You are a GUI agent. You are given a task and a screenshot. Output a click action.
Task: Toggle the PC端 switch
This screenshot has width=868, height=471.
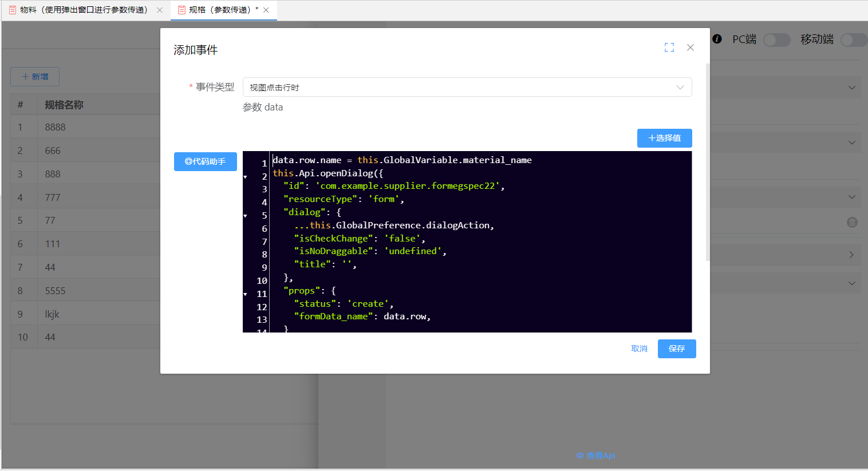776,39
